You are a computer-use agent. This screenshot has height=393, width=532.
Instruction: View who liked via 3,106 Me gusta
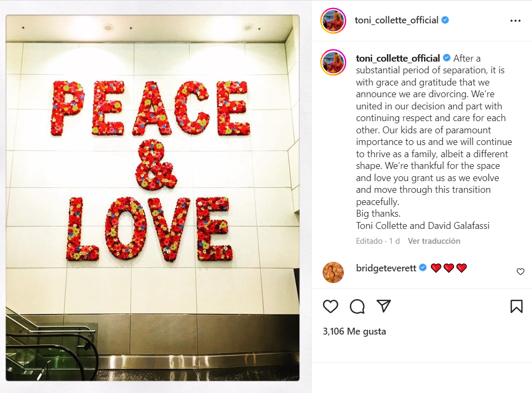(x=354, y=331)
